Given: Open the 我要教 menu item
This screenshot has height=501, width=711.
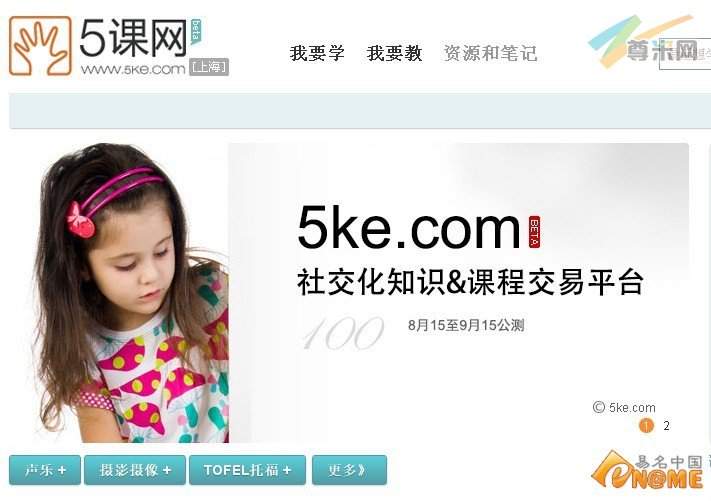Looking at the screenshot, I should [394, 53].
